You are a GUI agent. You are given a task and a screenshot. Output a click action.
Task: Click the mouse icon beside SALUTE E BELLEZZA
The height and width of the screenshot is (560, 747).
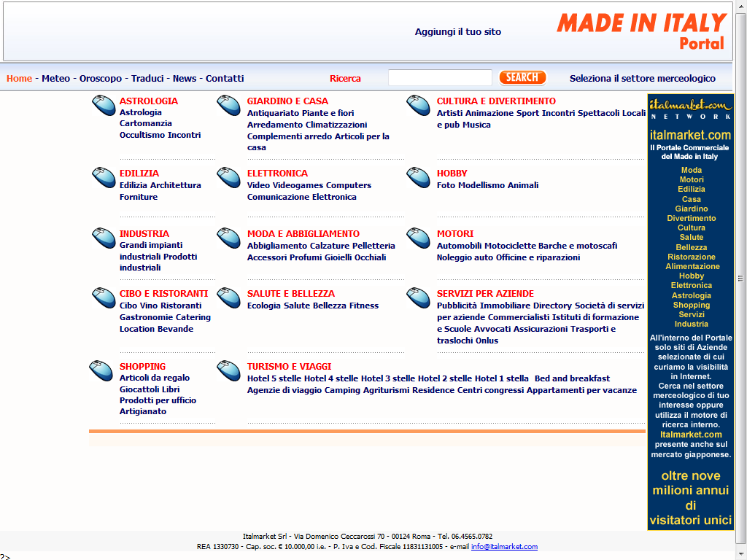(x=228, y=297)
